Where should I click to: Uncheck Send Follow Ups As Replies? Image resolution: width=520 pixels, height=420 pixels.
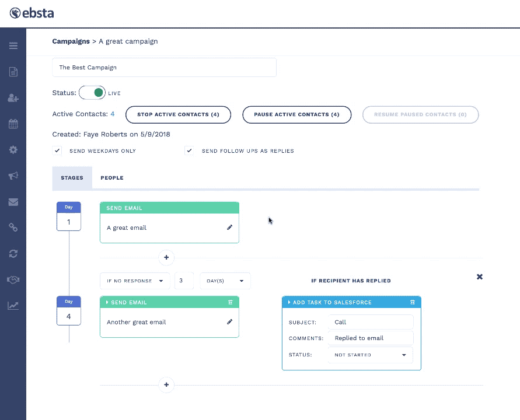click(x=189, y=150)
